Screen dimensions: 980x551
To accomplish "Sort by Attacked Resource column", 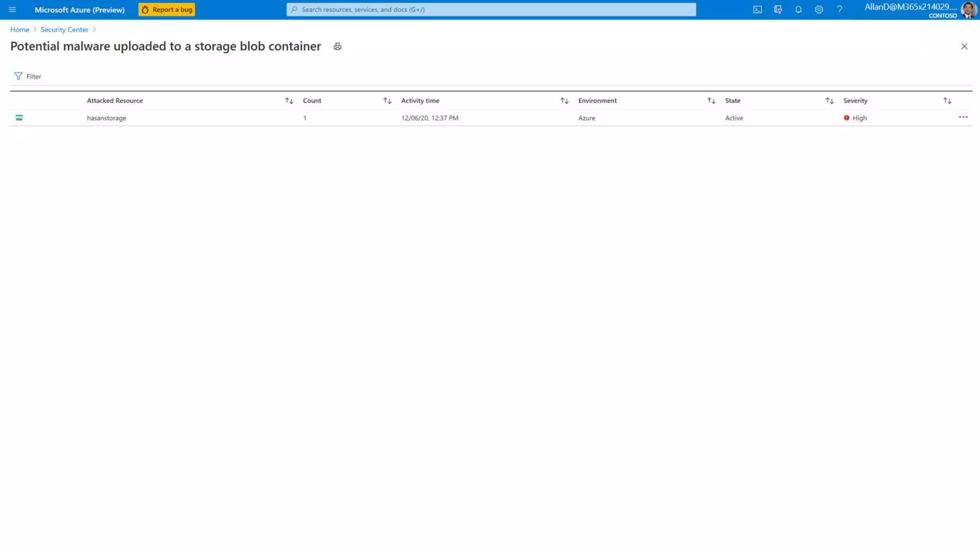I will (x=289, y=100).
